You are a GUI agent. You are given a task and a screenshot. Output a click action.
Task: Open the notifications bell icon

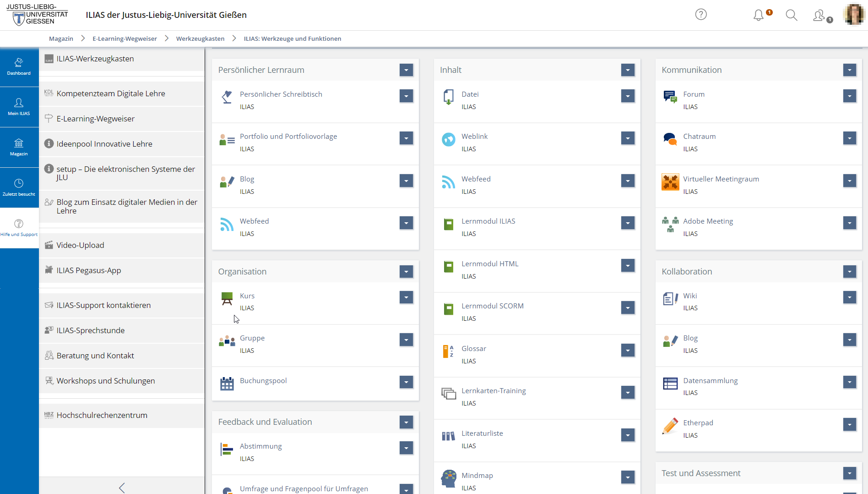coord(759,15)
